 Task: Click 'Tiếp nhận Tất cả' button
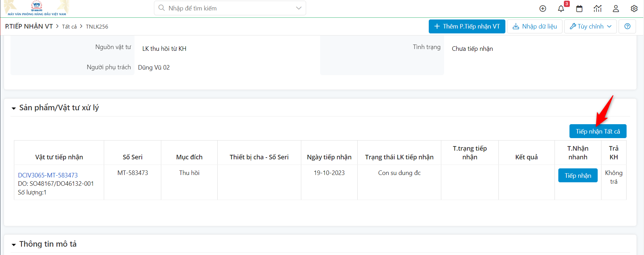coord(598,131)
